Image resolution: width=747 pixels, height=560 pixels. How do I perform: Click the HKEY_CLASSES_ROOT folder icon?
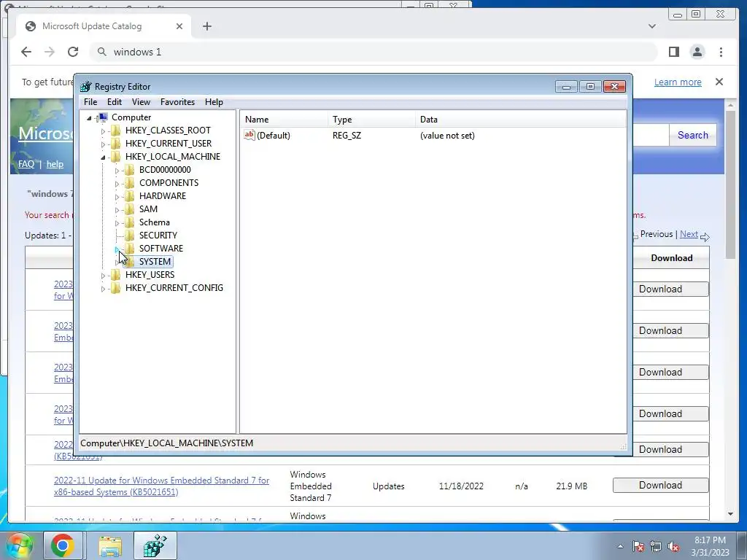pyautogui.click(x=116, y=131)
